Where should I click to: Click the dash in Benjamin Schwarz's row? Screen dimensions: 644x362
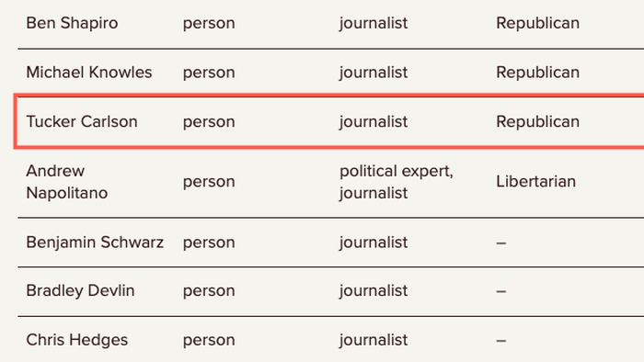coord(501,243)
